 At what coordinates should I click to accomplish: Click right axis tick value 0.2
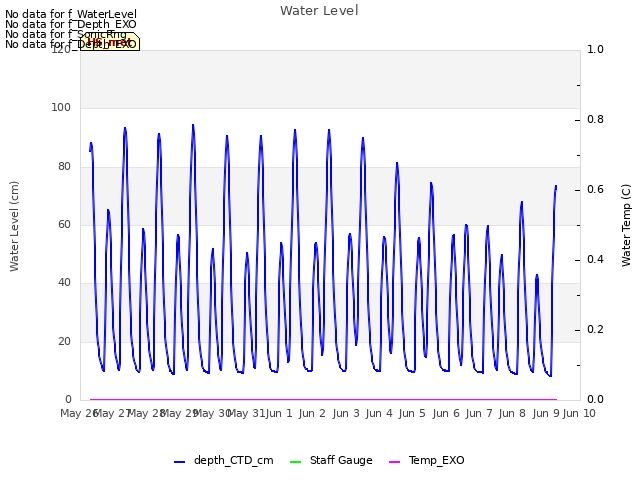point(595,330)
